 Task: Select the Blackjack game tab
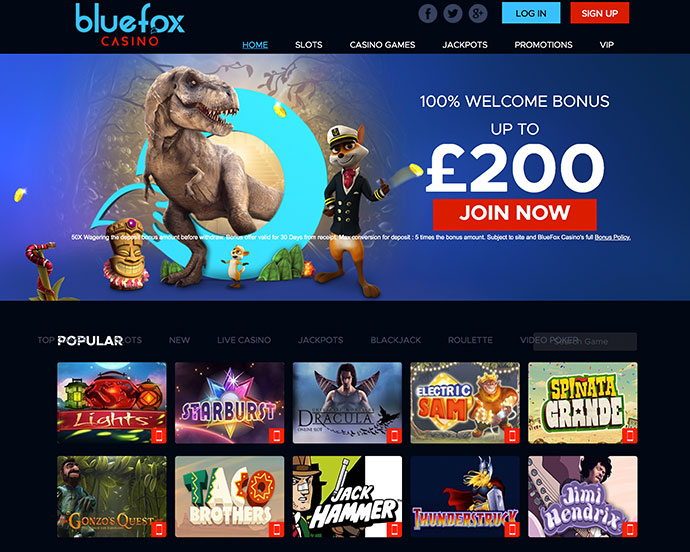[396, 340]
